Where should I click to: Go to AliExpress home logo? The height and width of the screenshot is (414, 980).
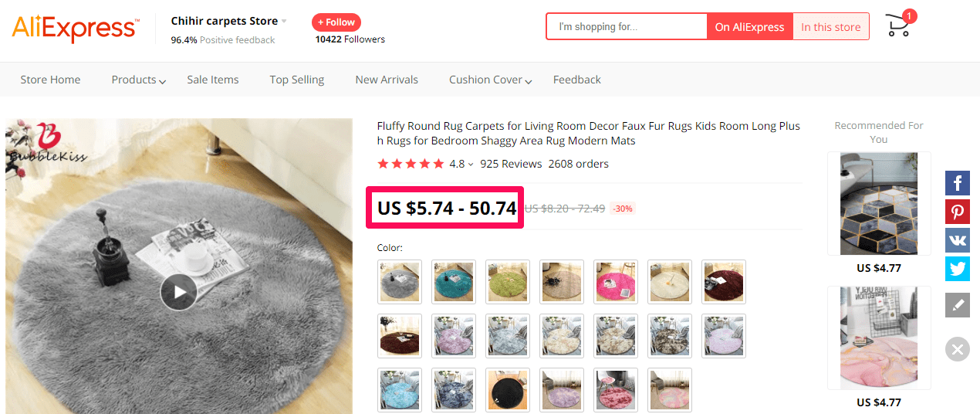click(75, 28)
